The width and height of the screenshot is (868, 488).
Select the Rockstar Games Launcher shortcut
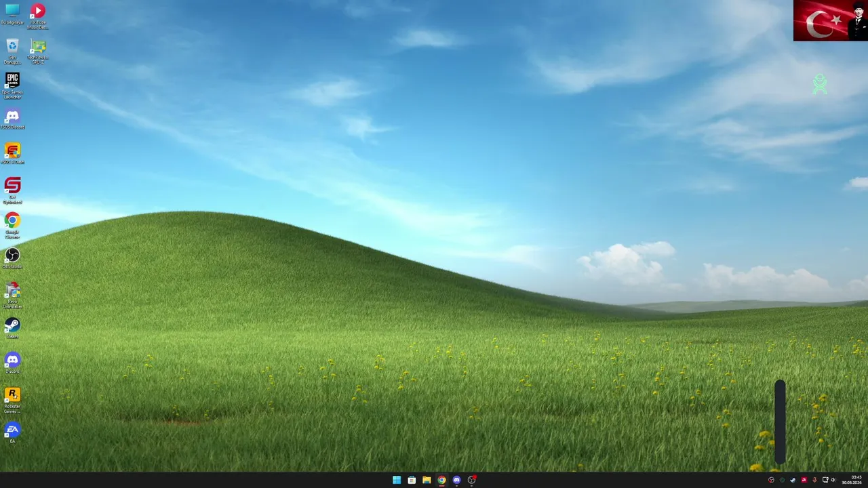click(12, 400)
